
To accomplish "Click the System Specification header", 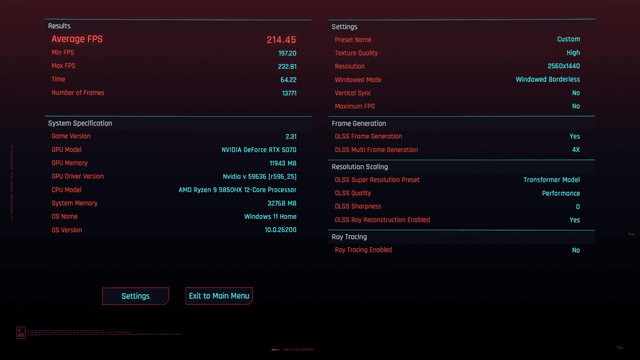I will point(80,123).
